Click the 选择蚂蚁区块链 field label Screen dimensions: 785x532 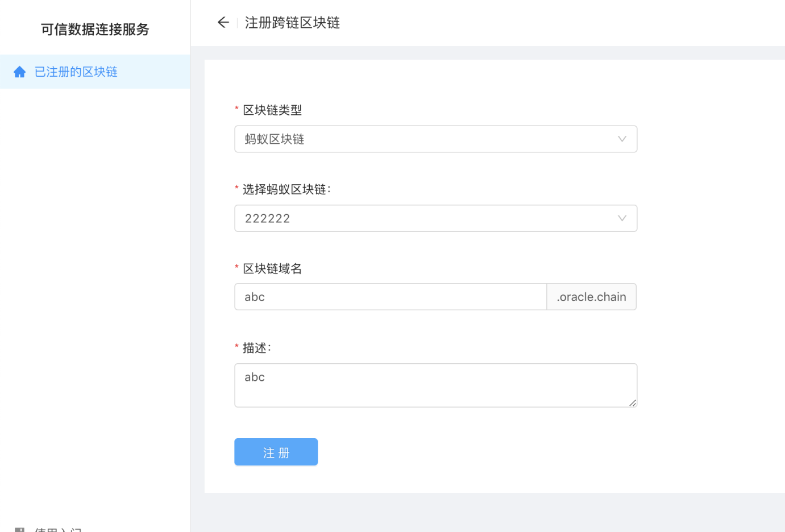(286, 189)
